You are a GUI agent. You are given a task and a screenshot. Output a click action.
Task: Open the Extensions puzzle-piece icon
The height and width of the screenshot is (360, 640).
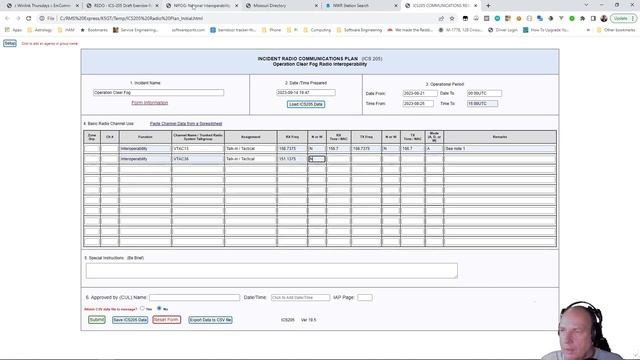(582, 18)
